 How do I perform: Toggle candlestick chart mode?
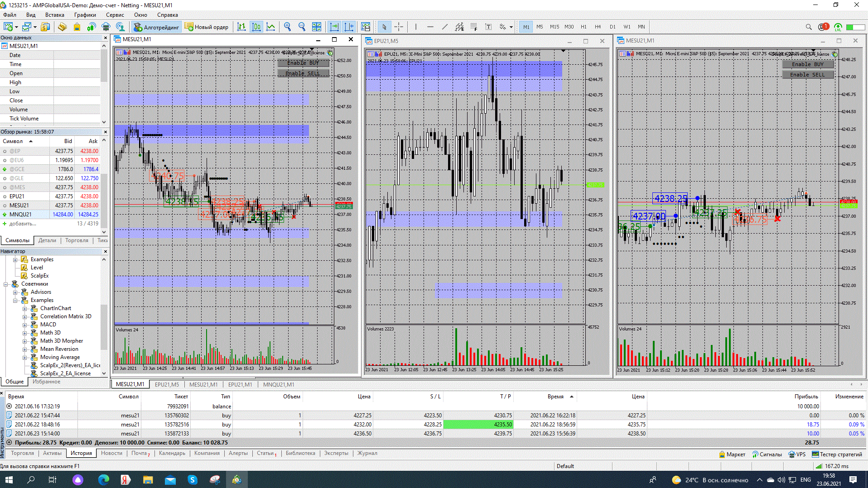(x=256, y=27)
